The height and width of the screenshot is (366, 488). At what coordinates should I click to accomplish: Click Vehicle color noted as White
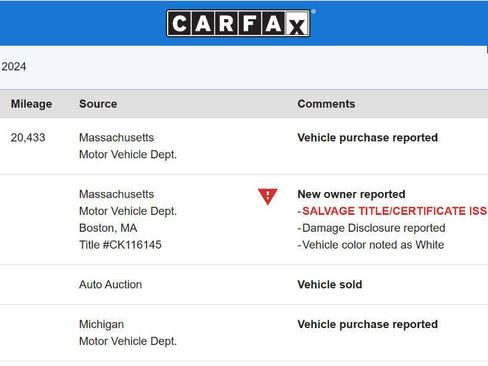[373, 245]
